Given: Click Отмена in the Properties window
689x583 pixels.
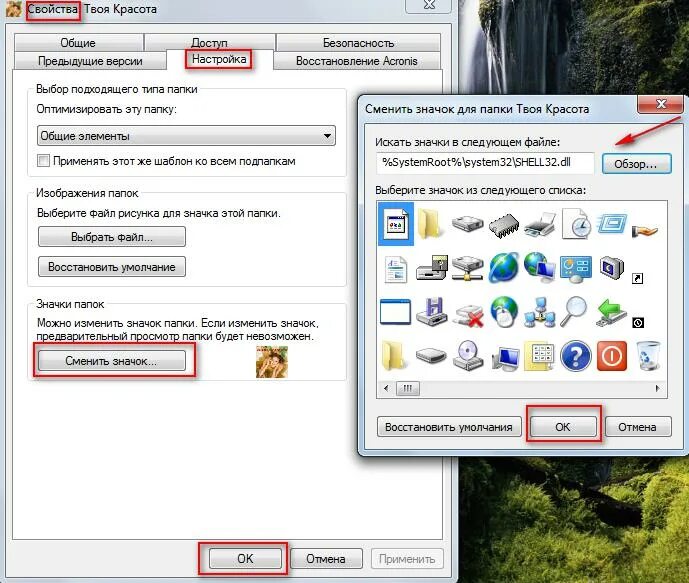Looking at the screenshot, I should [x=326, y=558].
